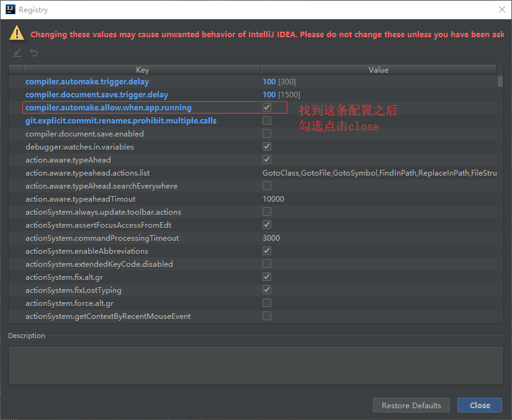Check actionSystem.force.alt.gr checkbox
The width and height of the screenshot is (512, 420).
[x=267, y=303]
